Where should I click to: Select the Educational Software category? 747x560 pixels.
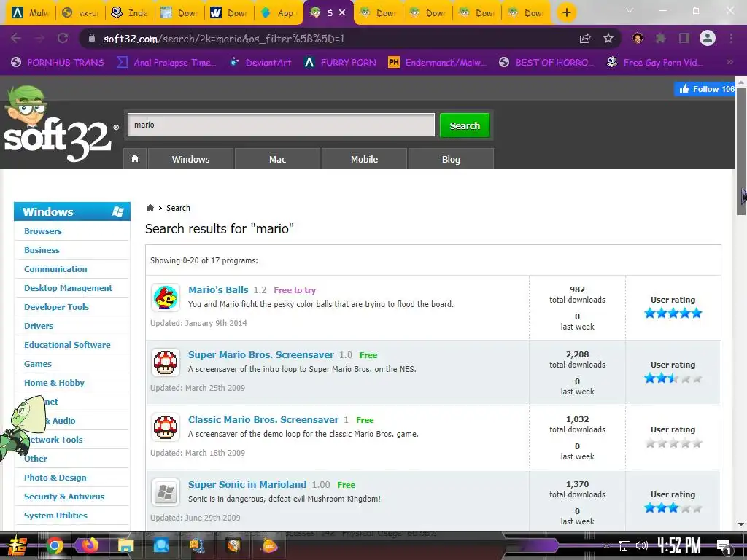coord(67,345)
